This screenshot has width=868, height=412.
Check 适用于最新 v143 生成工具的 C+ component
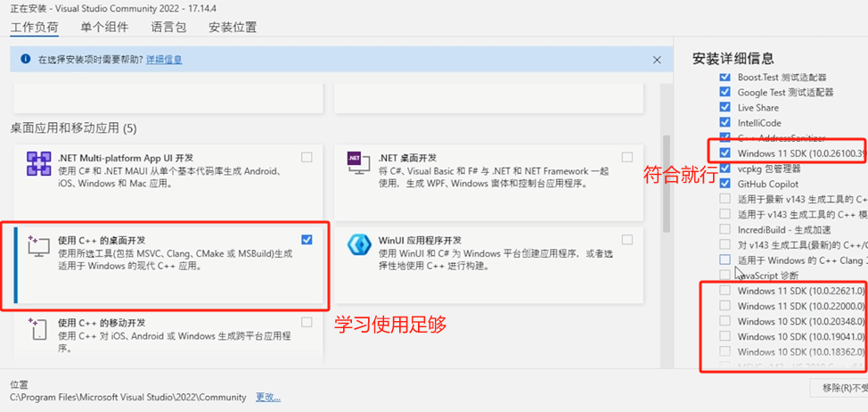[x=724, y=198]
